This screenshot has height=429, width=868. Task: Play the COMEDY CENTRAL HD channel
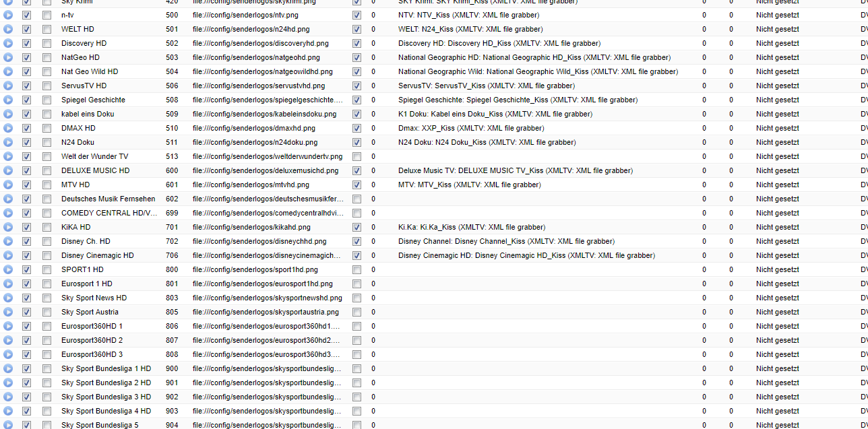[x=8, y=213]
